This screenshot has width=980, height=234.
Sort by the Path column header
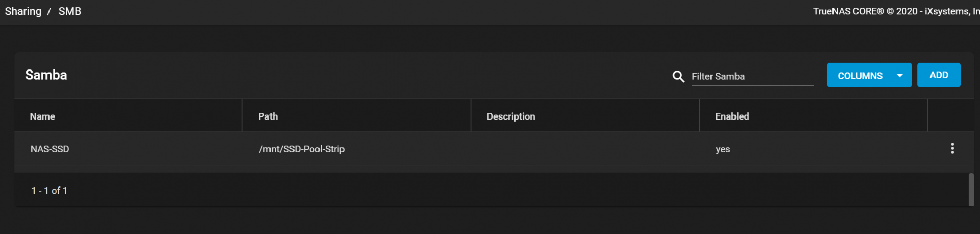268,116
